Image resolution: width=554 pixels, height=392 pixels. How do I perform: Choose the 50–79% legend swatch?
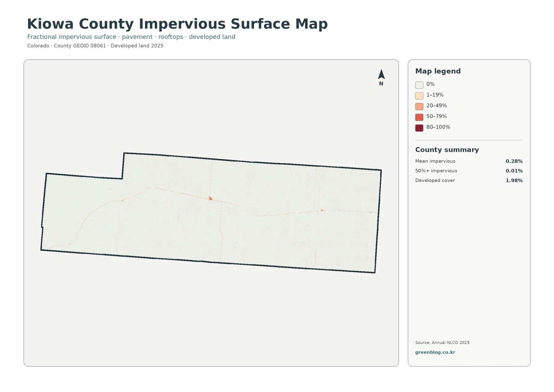(419, 117)
